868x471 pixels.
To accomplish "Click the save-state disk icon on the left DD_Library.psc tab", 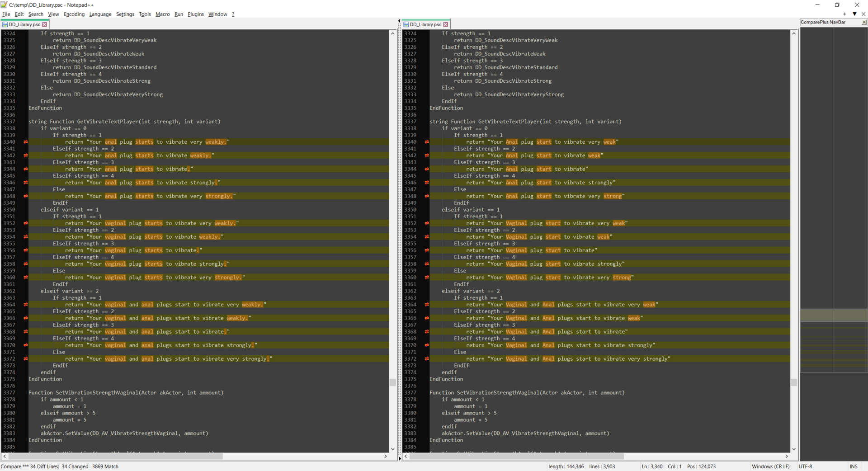I will coord(5,24).
